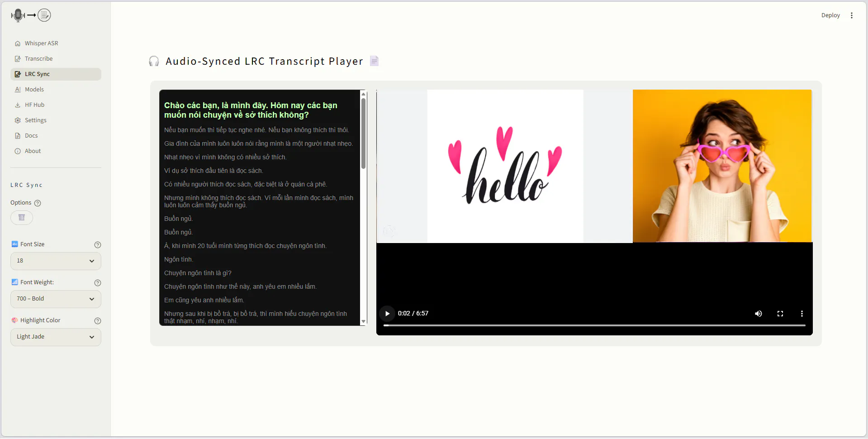Enter fullscreen video mode

coord(780,314)
